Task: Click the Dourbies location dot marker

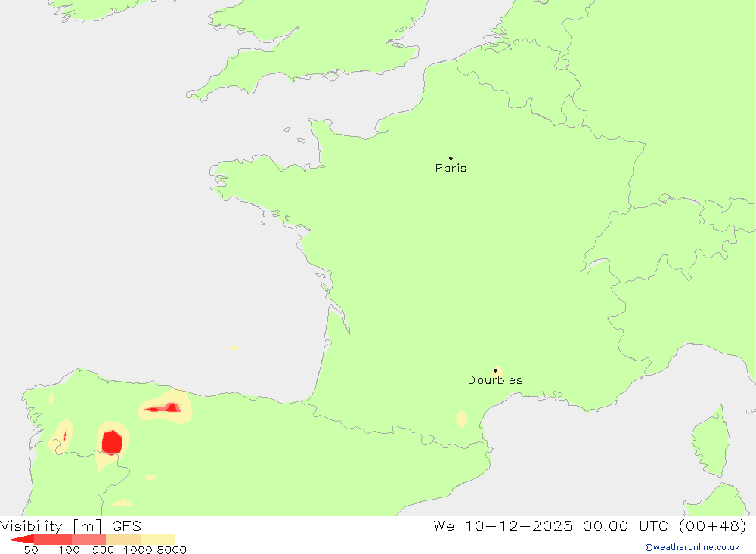Action: click(495, 370)
